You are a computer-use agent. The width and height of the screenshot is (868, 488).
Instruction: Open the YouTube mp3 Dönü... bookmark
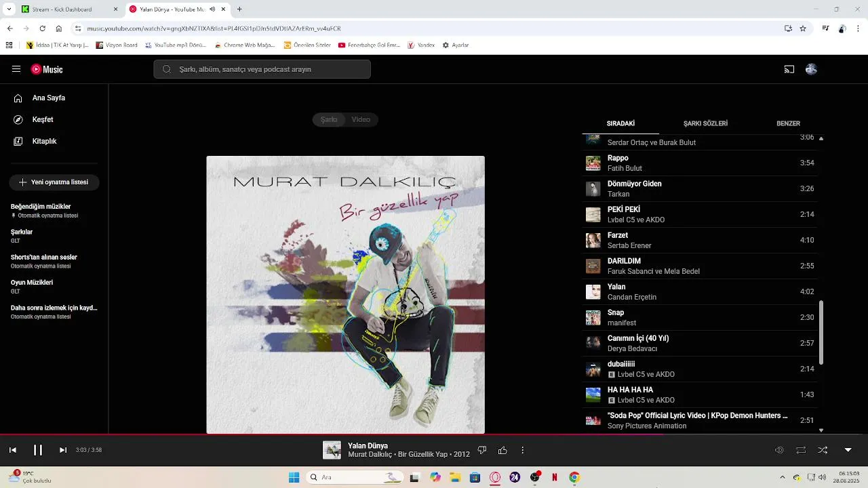click(175, 45)
